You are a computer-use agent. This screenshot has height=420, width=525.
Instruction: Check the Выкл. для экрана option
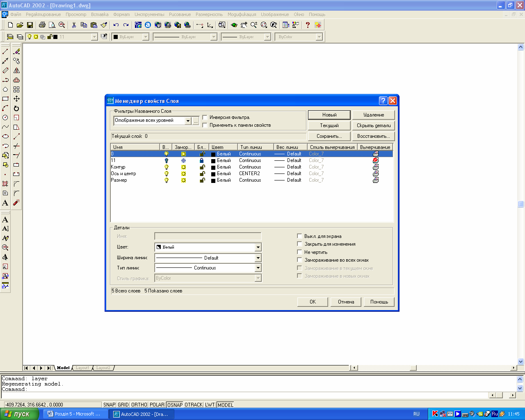(x=299, y=236)
